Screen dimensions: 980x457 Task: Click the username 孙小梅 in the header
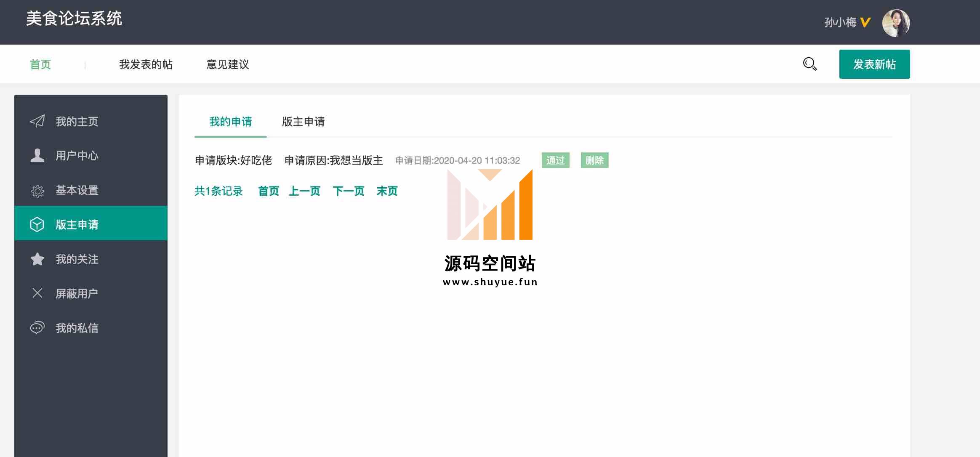[840, 22]
